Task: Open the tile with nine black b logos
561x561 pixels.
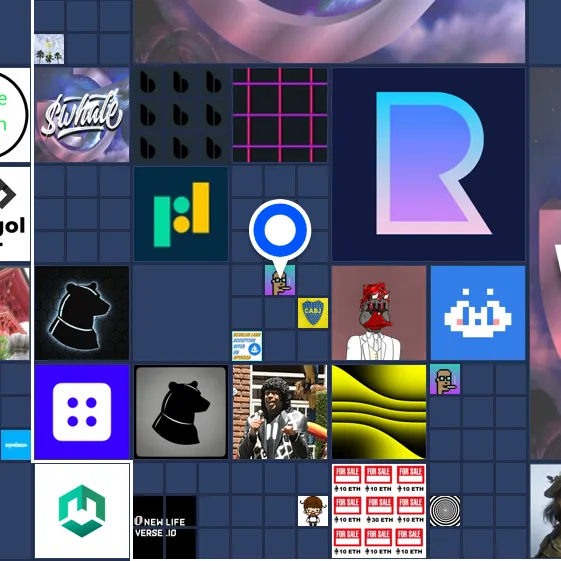Action: coord(181,115)
